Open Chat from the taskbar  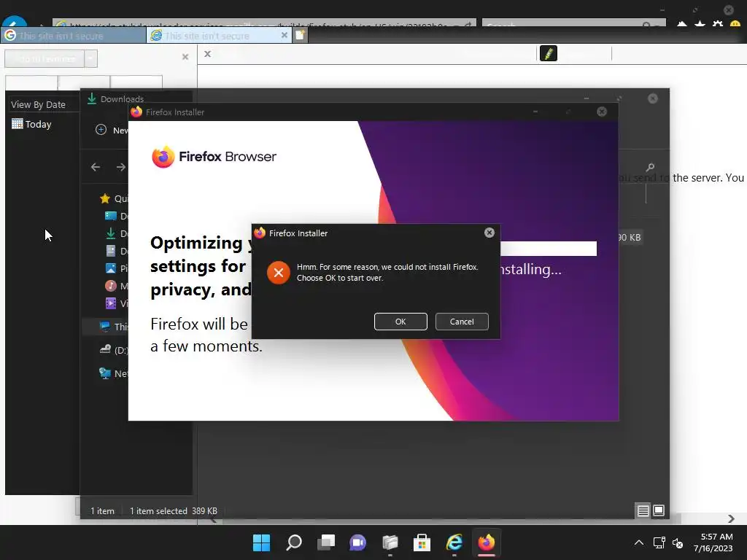[x=357, y=542]
